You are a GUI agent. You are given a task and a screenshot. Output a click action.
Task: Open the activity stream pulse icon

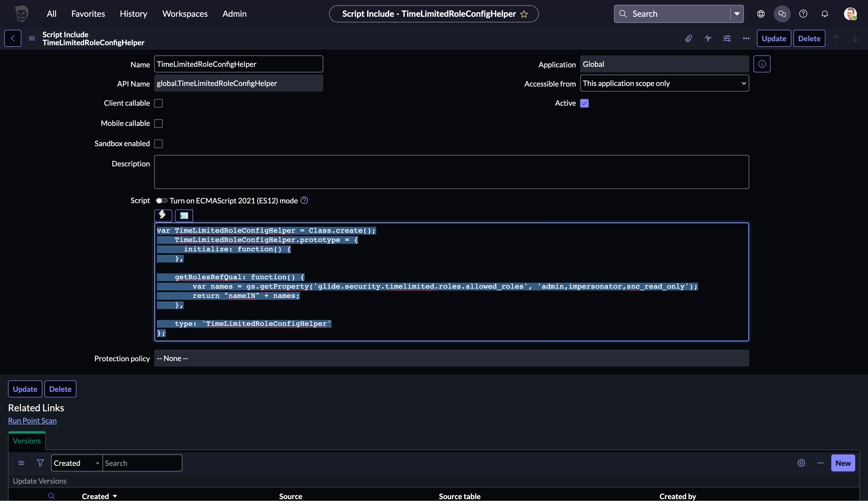click(708, 39)
